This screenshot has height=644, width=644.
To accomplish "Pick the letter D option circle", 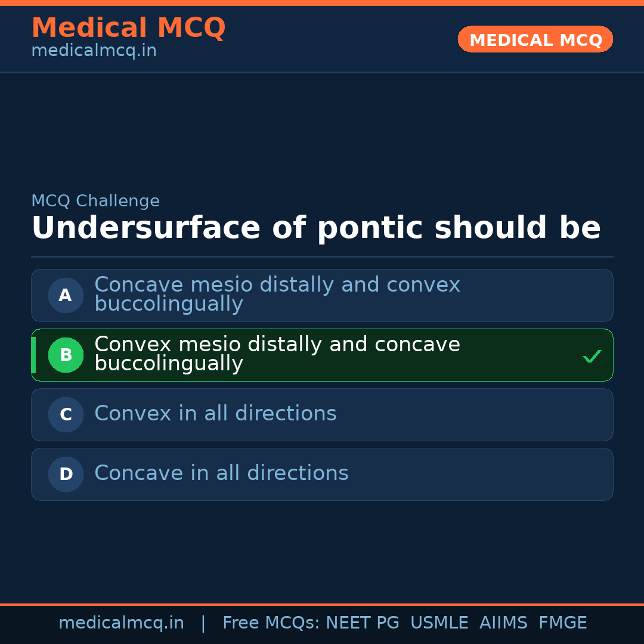I will click(x=66, y=474).
